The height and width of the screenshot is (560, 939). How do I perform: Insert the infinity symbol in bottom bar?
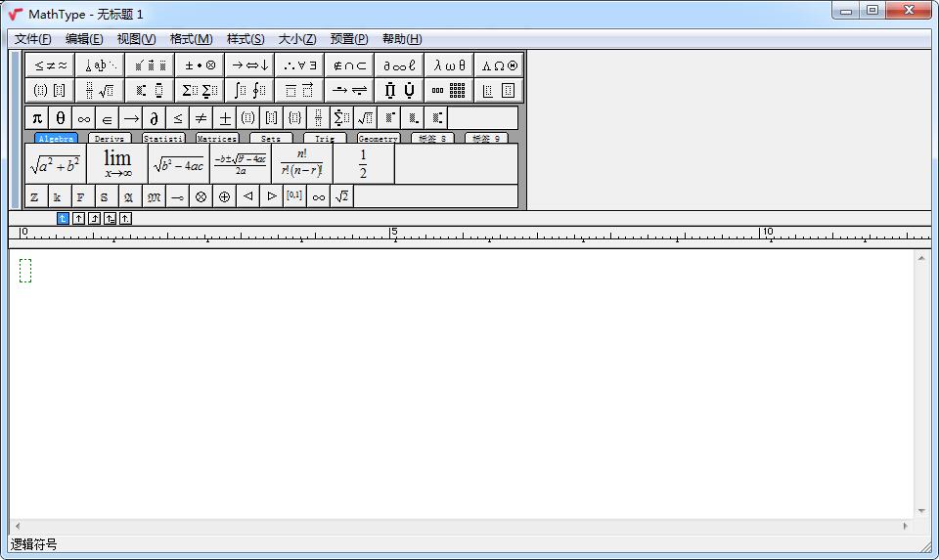pyautogui.click(x=319, y=196)
